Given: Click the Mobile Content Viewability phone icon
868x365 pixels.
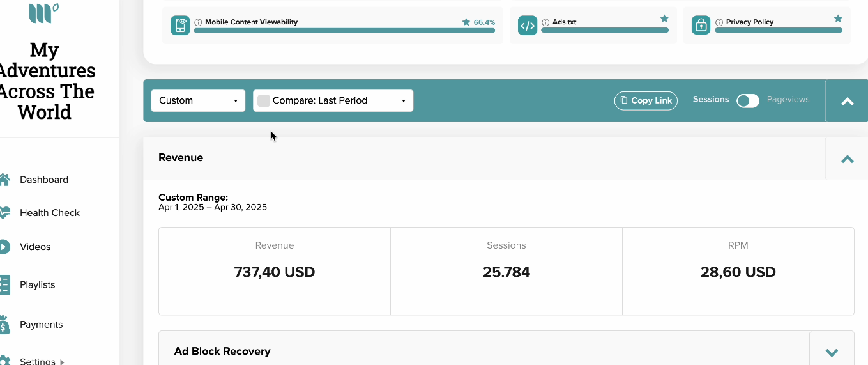Looking at the screenshot, I should pyautogui.click(x=180, y=26).
